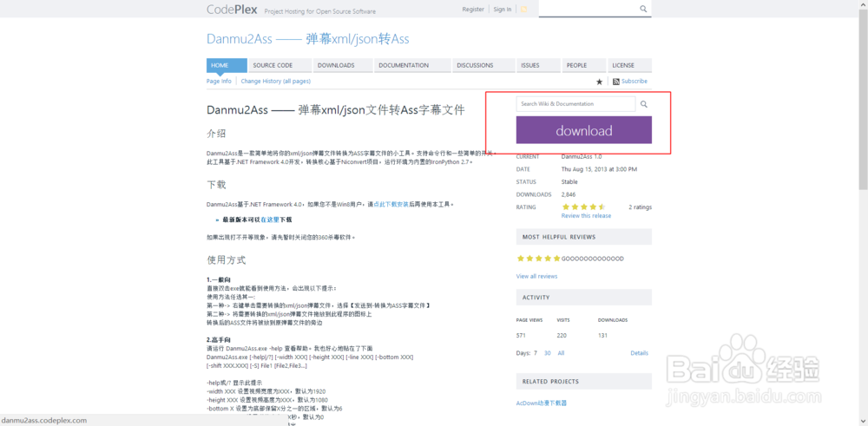Open Change History (all pages)
Viewport: 868px width, 426px height.
pyautogui.click(x=276, y=82)
